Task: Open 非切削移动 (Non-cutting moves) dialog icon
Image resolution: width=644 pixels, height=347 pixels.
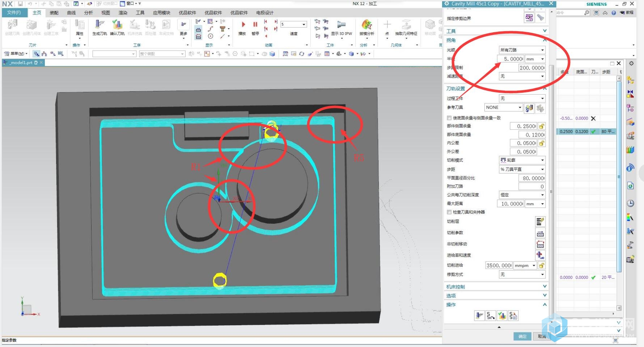Action: (x=540, y=244)
